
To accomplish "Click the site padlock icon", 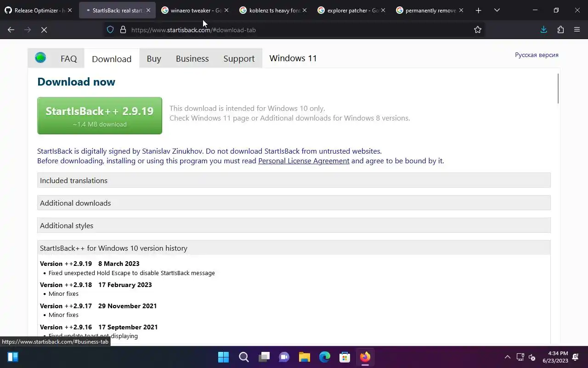I will [123, 30].
